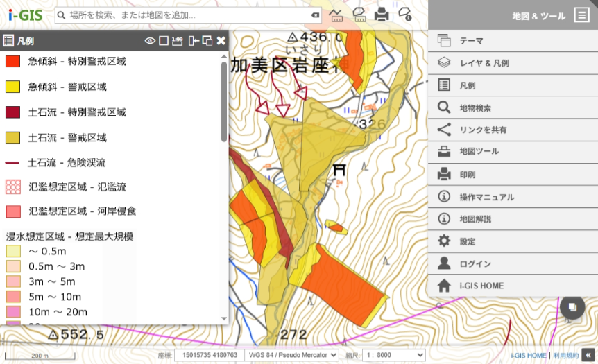598x364 pixels.
Task: Click the toolbox icon next to 地図ツール
Action: [x=444, y=152]
